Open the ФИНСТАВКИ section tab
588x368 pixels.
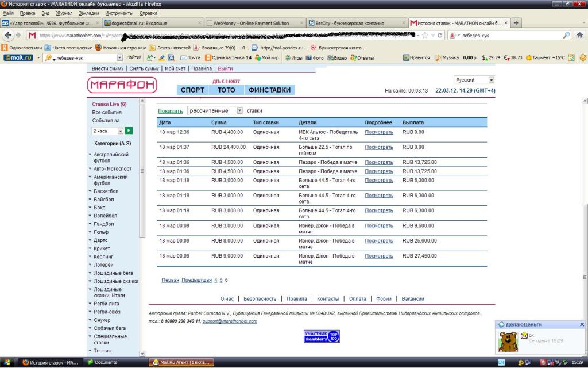pos(270,90)
